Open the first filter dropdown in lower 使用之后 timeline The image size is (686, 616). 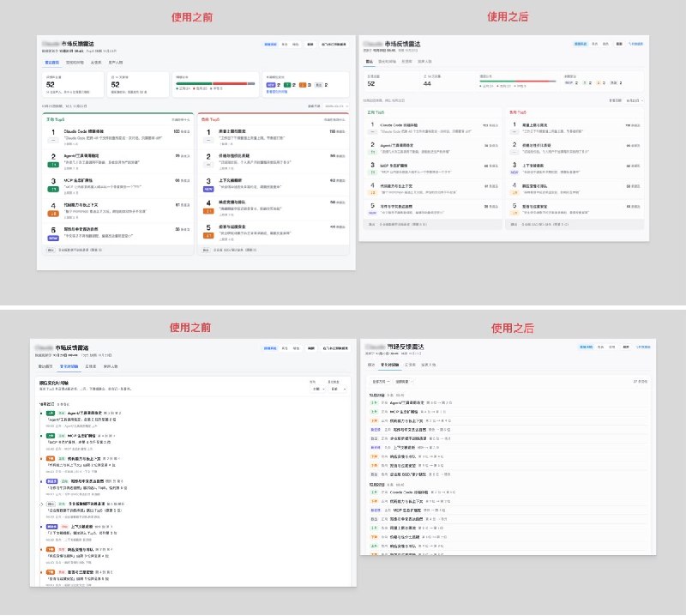point(381,382)
